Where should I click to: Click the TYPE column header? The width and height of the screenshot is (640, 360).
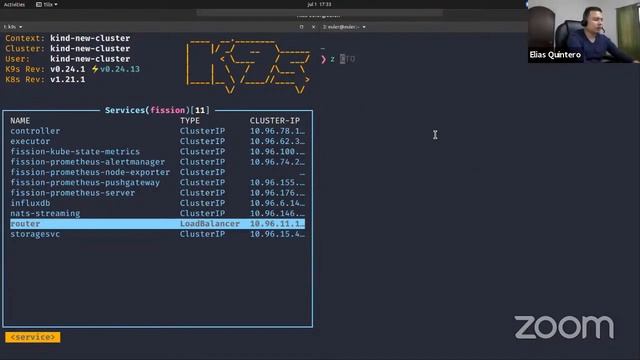pyautogui.click(x=190, y=121)
